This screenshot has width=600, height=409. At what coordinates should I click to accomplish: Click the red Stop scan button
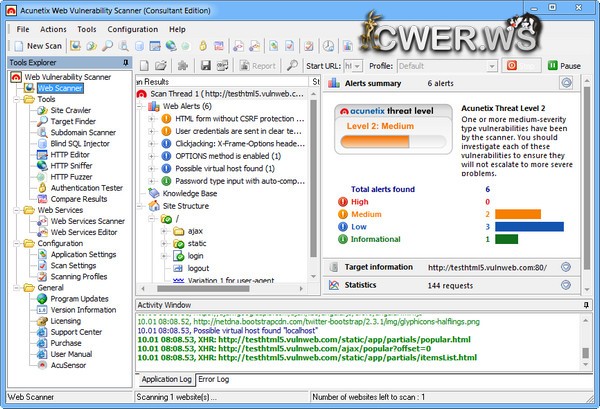click(x=522, y=65)
